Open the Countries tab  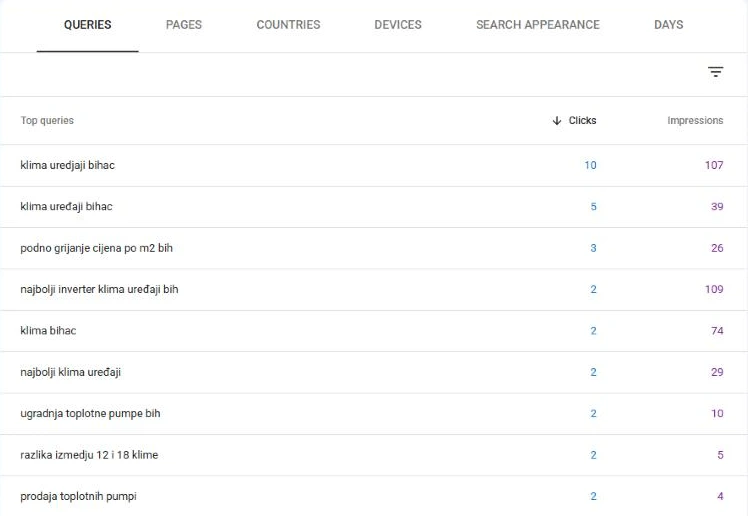[288, 25]
